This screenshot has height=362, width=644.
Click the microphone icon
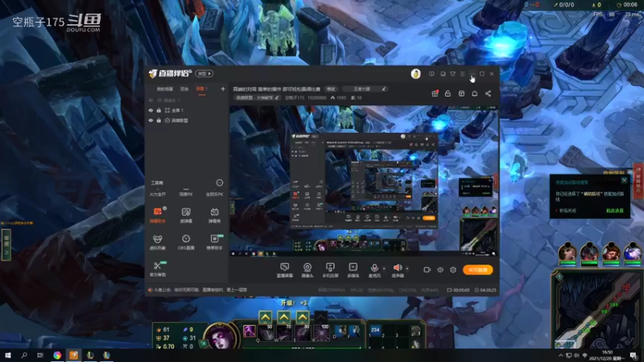coord(374,268)
